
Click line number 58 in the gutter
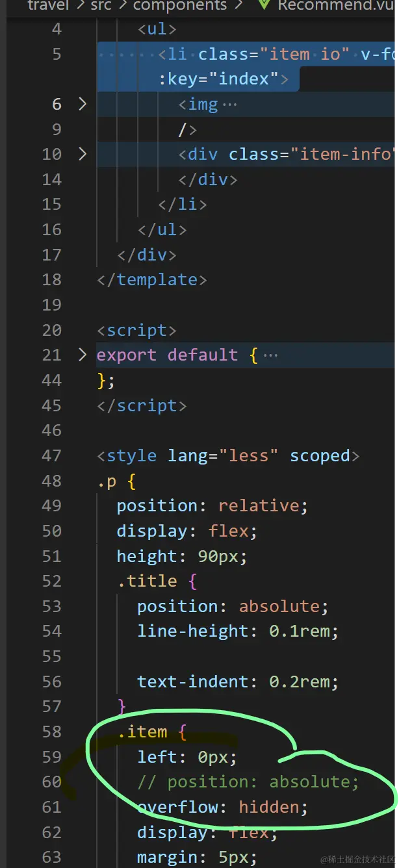51,732
